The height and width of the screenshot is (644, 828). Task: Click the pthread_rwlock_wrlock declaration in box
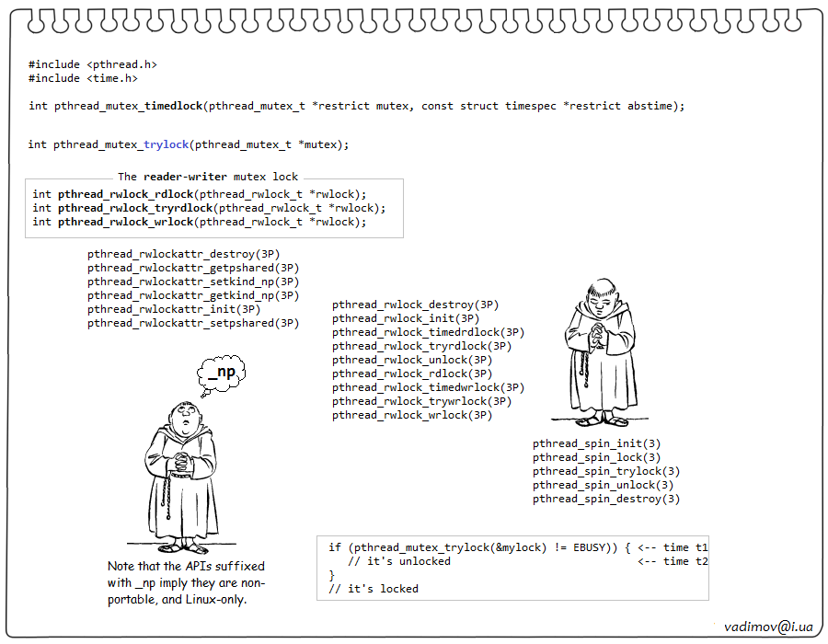click(199, 222)
